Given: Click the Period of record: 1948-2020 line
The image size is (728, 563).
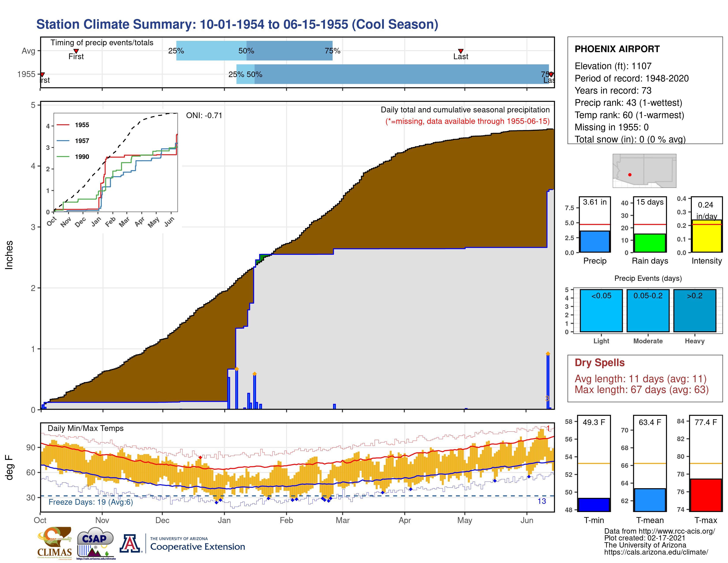Looking at the screenshot, I should (632, 78).
